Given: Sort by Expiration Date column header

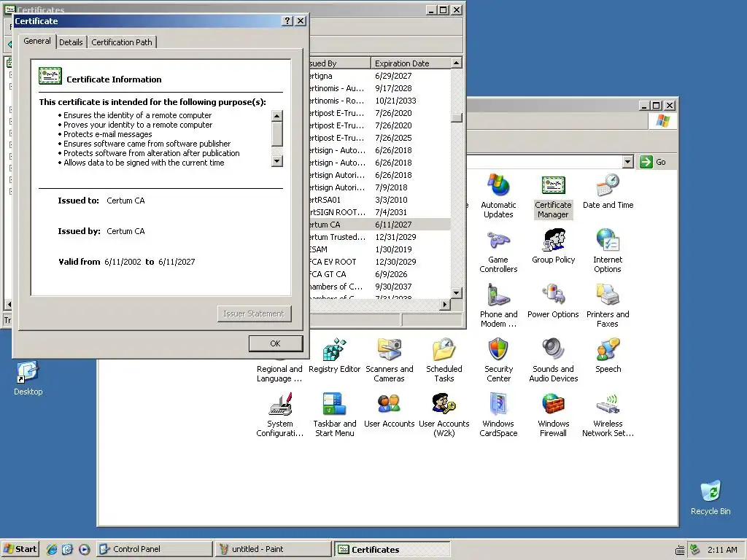Looking at the screenshot, I should pos(411,63).
